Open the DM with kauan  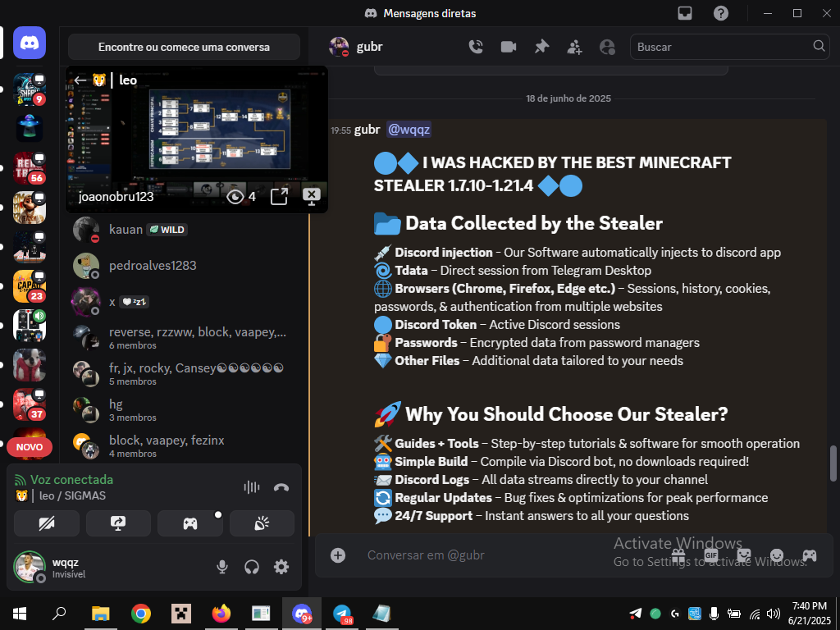click(x=185, y=230)
